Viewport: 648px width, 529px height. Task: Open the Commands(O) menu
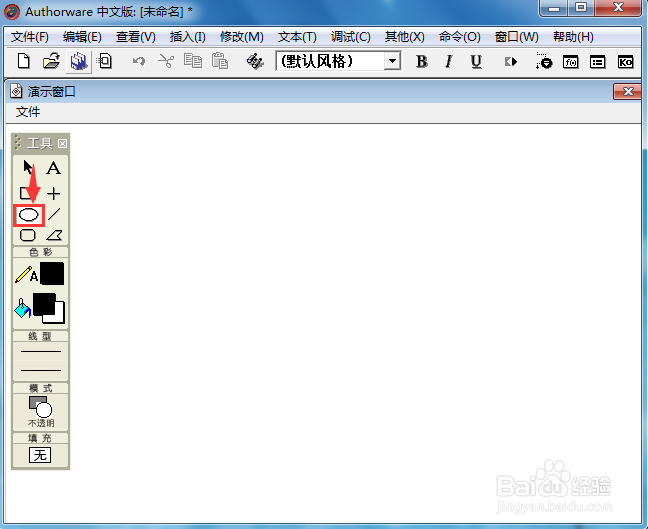pos(460,37)
